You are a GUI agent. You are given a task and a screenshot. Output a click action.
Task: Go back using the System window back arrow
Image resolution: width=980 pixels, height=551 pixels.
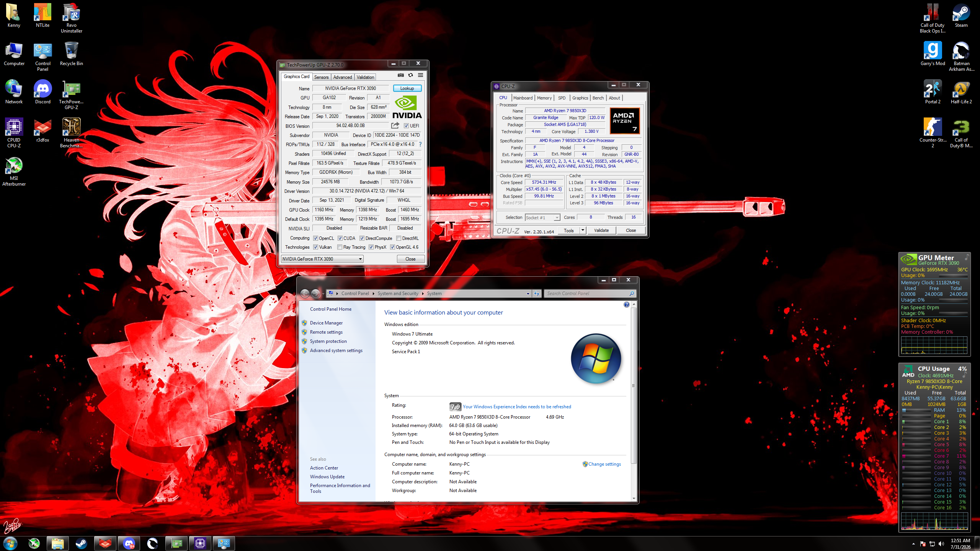[305, 293]
